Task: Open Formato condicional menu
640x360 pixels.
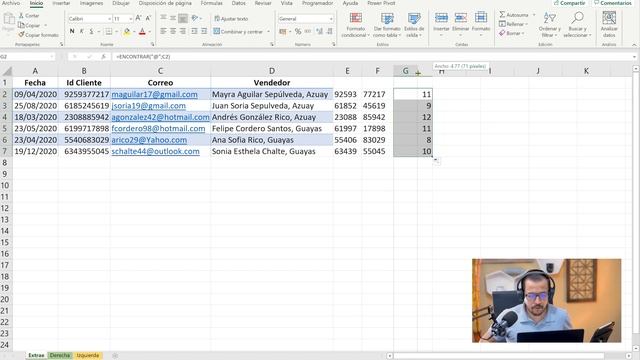Action: pyautogui.click(x=356, y=24)
